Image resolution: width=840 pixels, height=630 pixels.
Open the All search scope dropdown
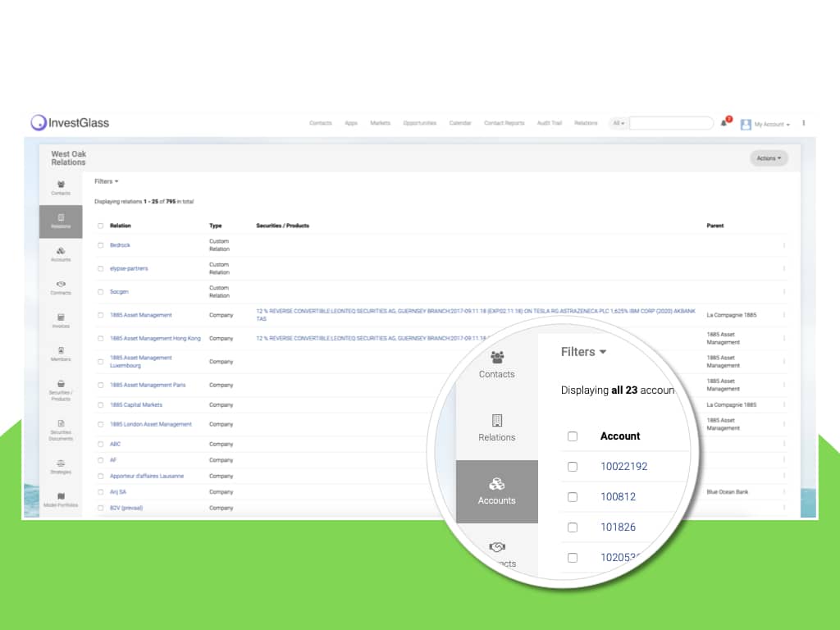coord(619,123)
